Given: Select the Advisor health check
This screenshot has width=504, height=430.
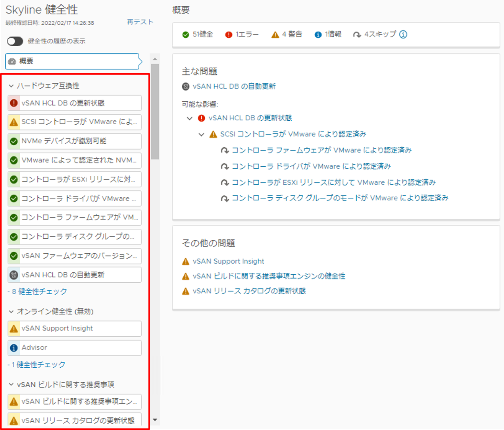Looking at the screenshot, I should point(75,348).
